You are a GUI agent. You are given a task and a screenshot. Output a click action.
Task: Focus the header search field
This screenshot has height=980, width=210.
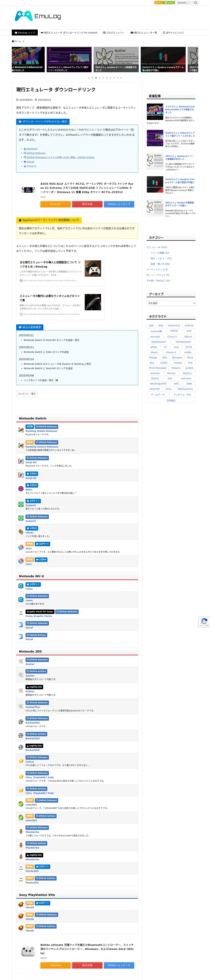[184, 3]
